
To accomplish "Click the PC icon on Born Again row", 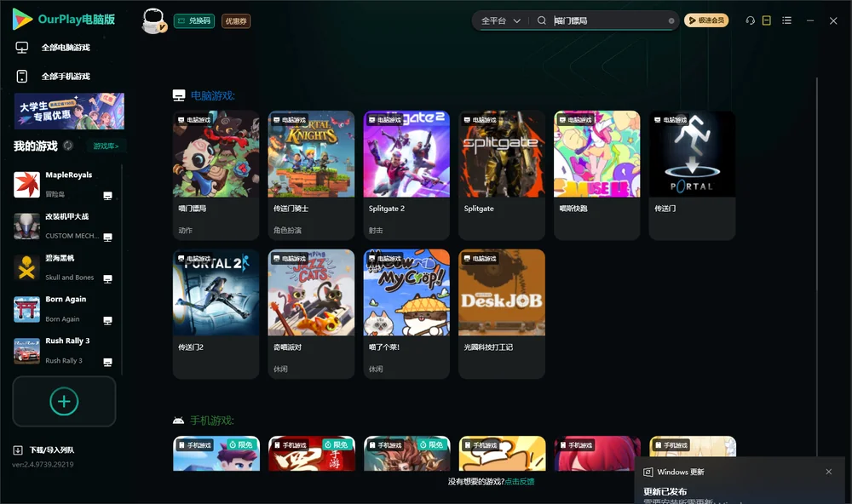I will click(107, 320).
